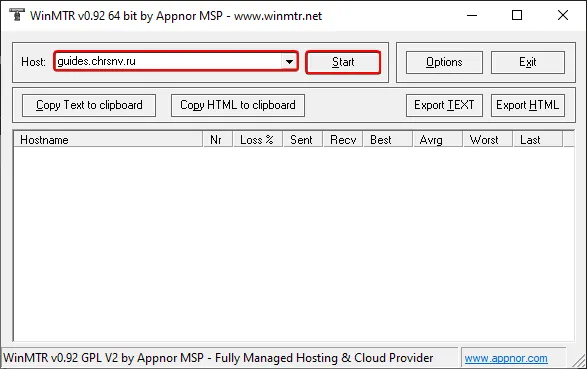Click the Best column header
The height and width of the screenshot is (369, 587).
388,140
